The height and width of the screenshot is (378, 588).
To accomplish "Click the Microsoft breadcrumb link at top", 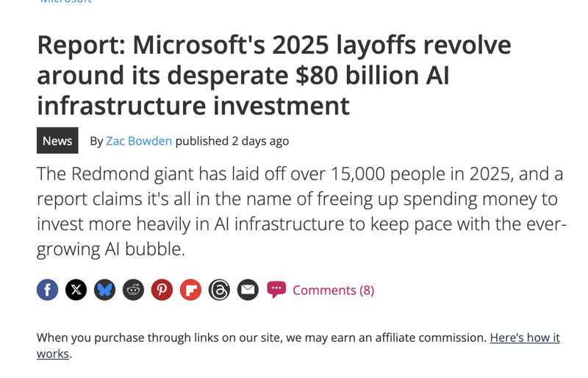I will point(65,1).
